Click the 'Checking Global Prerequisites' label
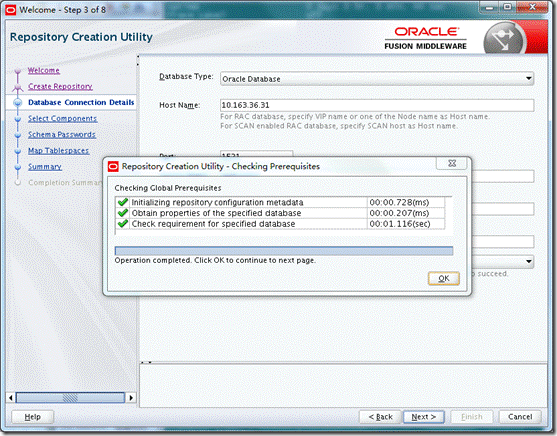Viewport: 557px width, 436px height. 168,188
